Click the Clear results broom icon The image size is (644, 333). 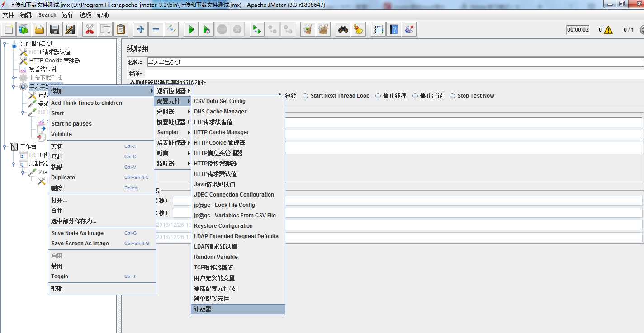[308, 29]
